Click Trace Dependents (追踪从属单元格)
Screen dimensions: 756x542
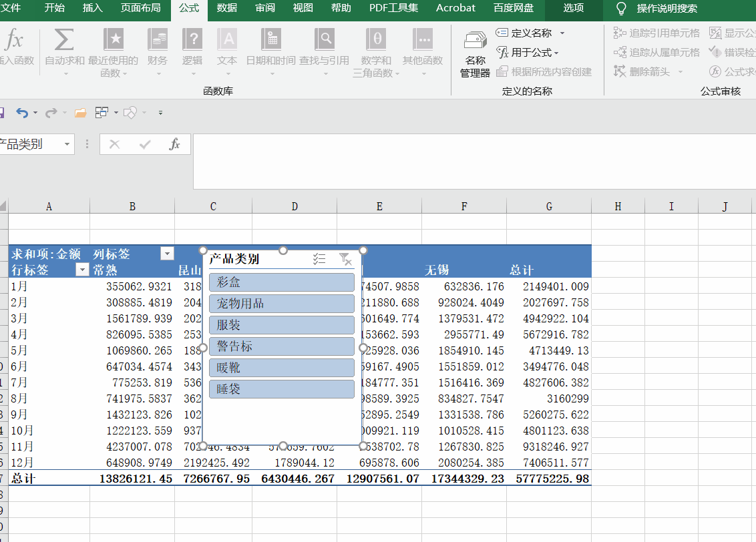[x=656, y=53]
